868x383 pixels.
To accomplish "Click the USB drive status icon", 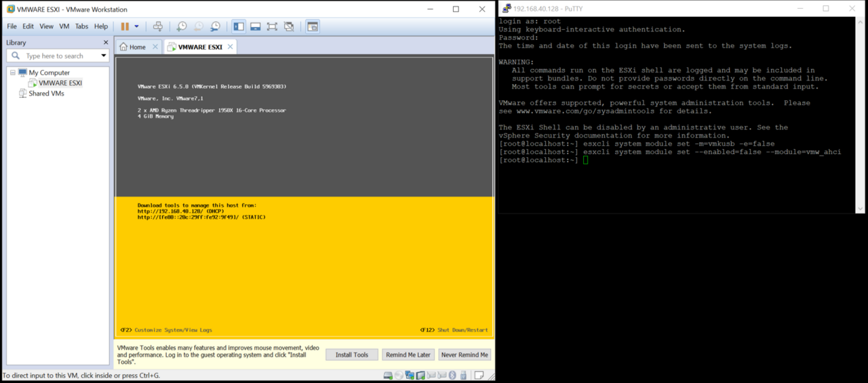I will point(464,376).
